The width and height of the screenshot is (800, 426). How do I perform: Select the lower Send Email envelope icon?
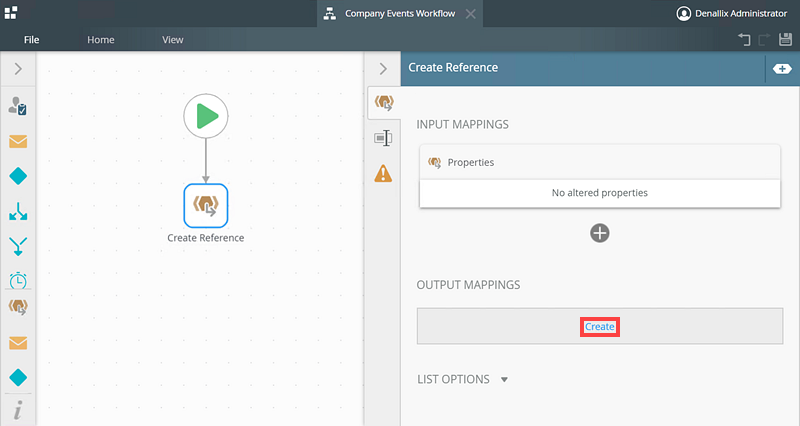(x=18, y=343)
